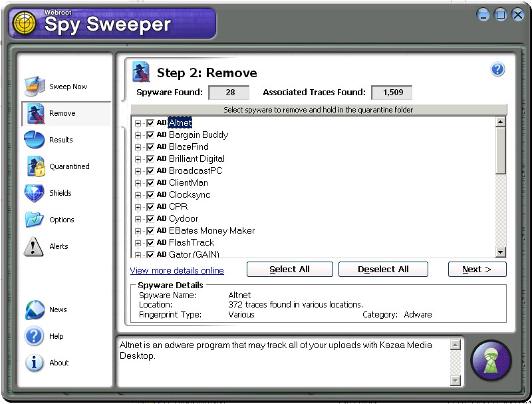Click the Alerts warning triangle icon
This screenshot has height=404, width=532.
pyautogui.click(x=33, y=246)
